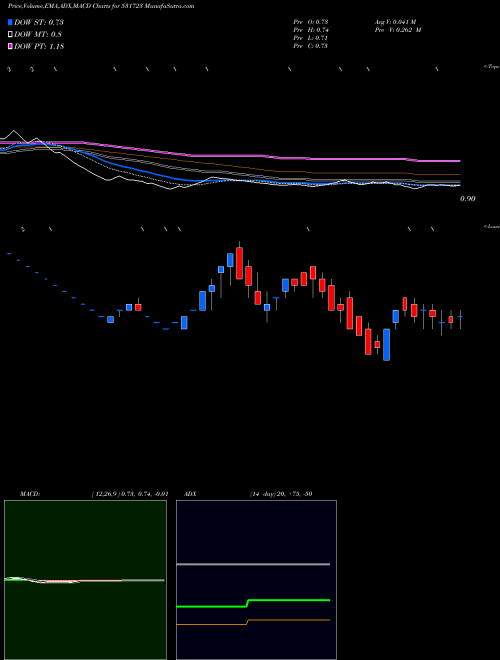Image resolution: width=500 pixels, height=660 pixels.
Task: Click the 'Avg V: 0.041 M' value
Action: [x=396, y=22]
